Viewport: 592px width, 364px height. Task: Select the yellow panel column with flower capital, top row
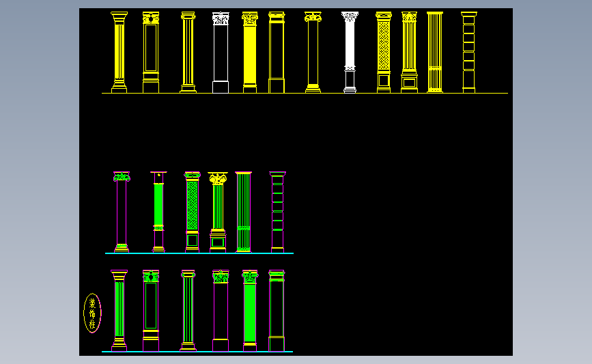pos(151,53)
